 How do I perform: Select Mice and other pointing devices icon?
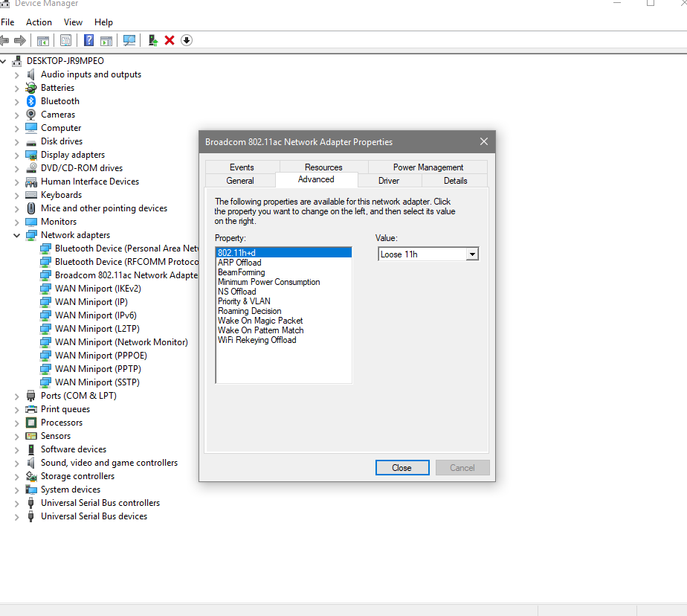tap(31, 208)
